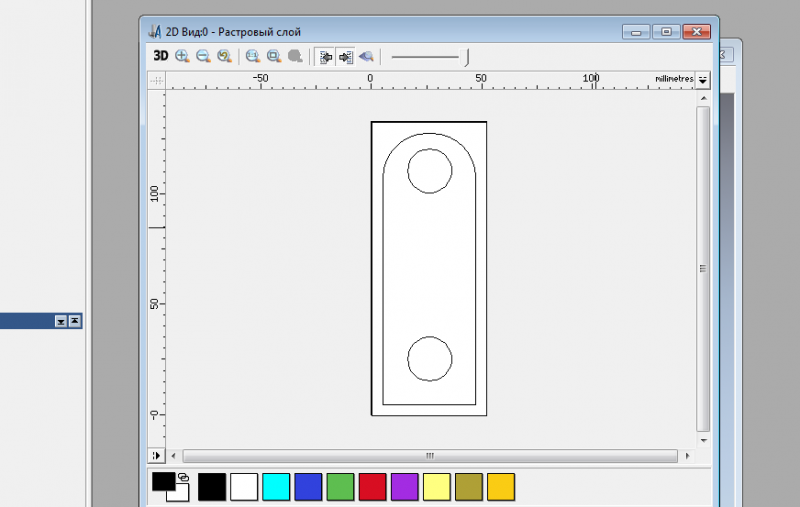
Task: Switch to the 3D view button
Action: (x=161, y=56)
